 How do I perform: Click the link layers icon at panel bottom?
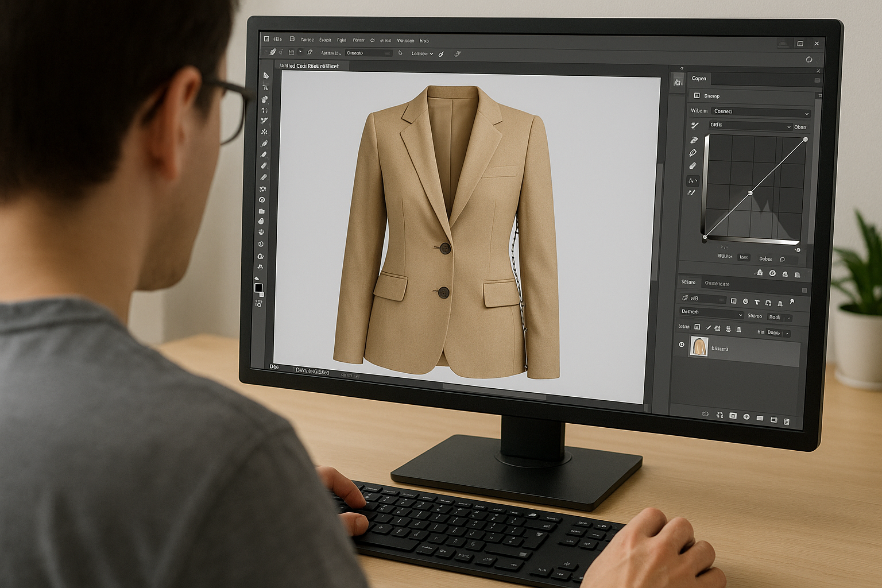click(x=706, y=413)
